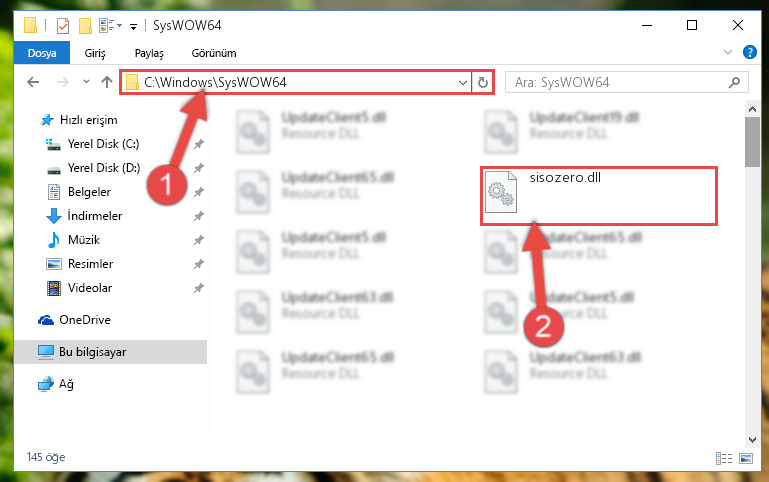The height and width of the screenshot is (482, 769).
Task: Expand the address bar history dropdown
Action: pyautogui.click(x=462, y=82)
